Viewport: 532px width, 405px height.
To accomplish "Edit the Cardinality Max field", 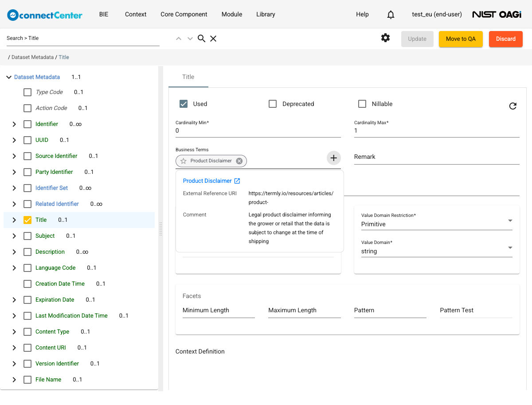I will [x=437, y=131].
